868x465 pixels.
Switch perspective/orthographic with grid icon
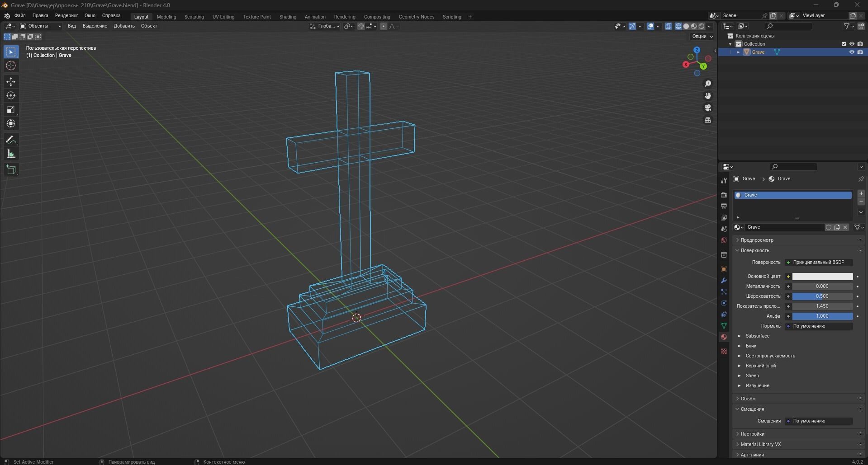[708, 120]
